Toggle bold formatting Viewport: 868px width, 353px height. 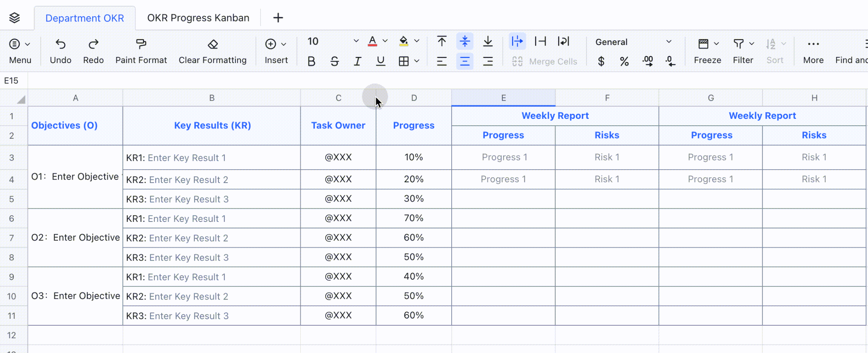click(311, 61)
